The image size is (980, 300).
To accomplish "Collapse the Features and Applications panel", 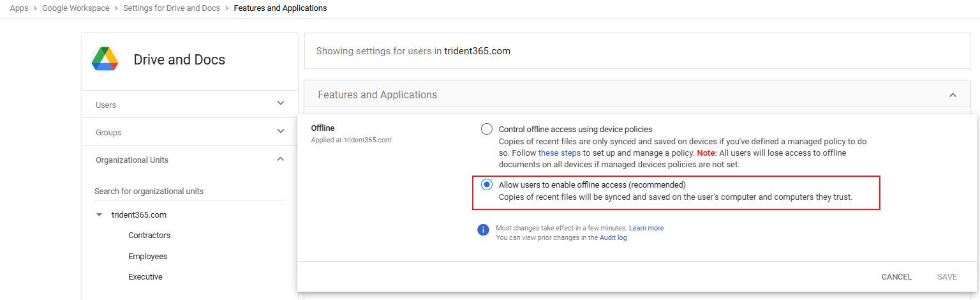I will click(x=953, y=95).
